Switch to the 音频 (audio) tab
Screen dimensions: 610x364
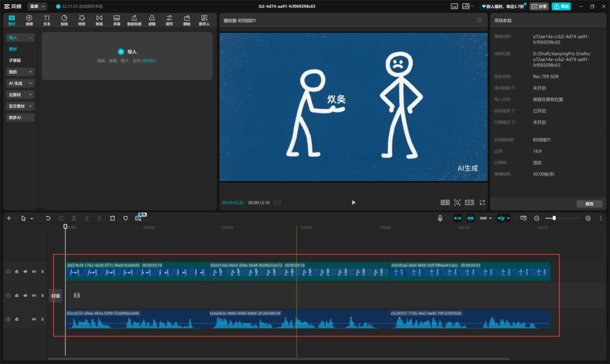point(29,20)
